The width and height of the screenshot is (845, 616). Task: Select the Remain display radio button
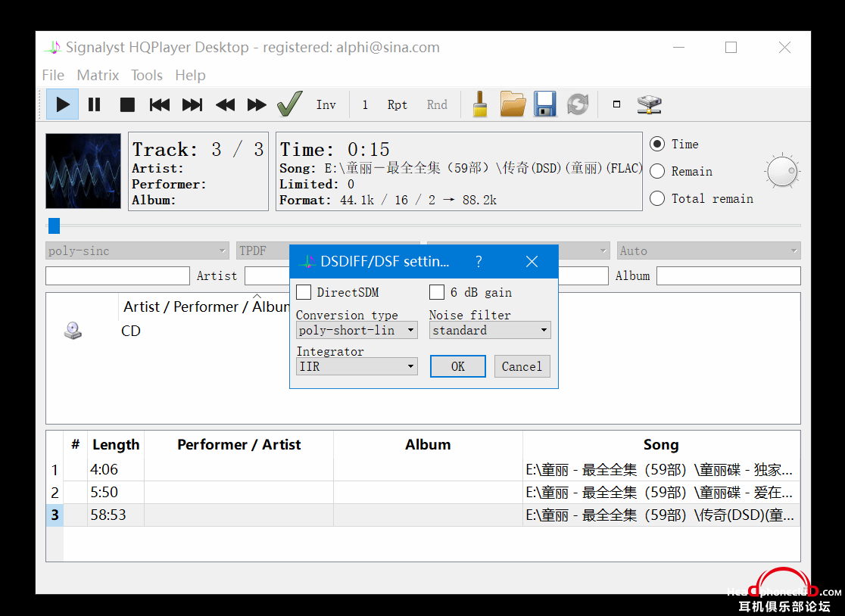click(657, 171)
